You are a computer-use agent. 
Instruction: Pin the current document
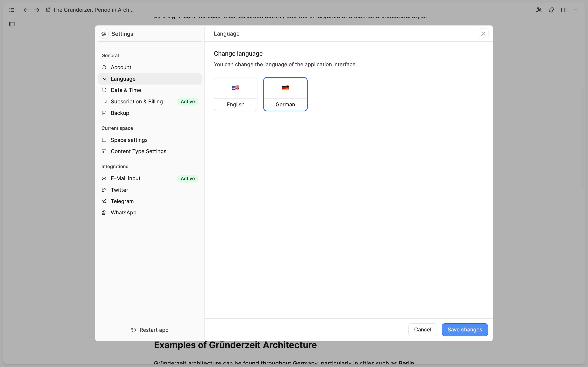(551, 10)
